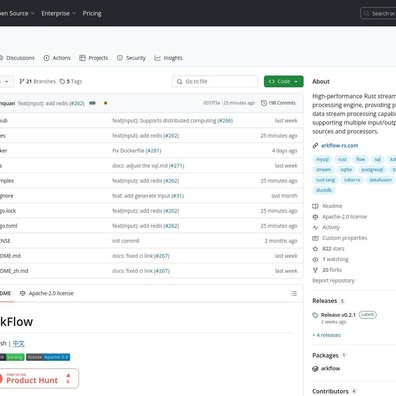Select the tokio-rs topic tag
The width and height of the screenshot is (396, 396).
[x=352, y=180]
